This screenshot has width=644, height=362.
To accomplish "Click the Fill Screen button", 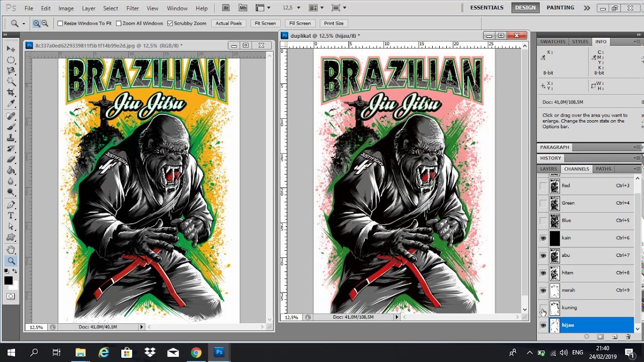I will coord(300,24).
